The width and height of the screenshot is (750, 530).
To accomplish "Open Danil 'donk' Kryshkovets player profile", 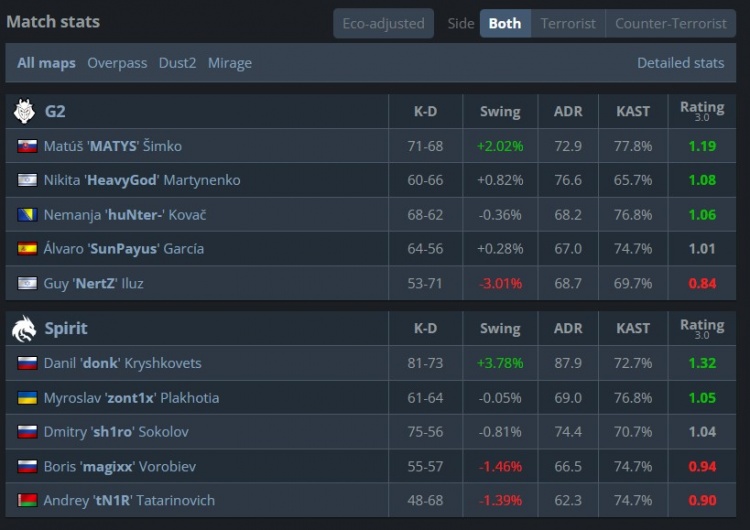I will [x=122, y=363].
